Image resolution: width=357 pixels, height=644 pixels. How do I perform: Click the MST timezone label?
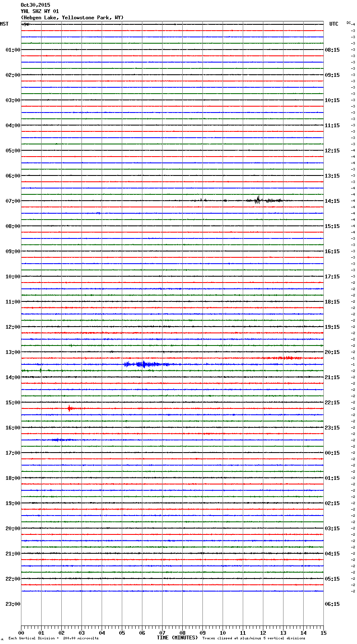[x=4, y=24]
